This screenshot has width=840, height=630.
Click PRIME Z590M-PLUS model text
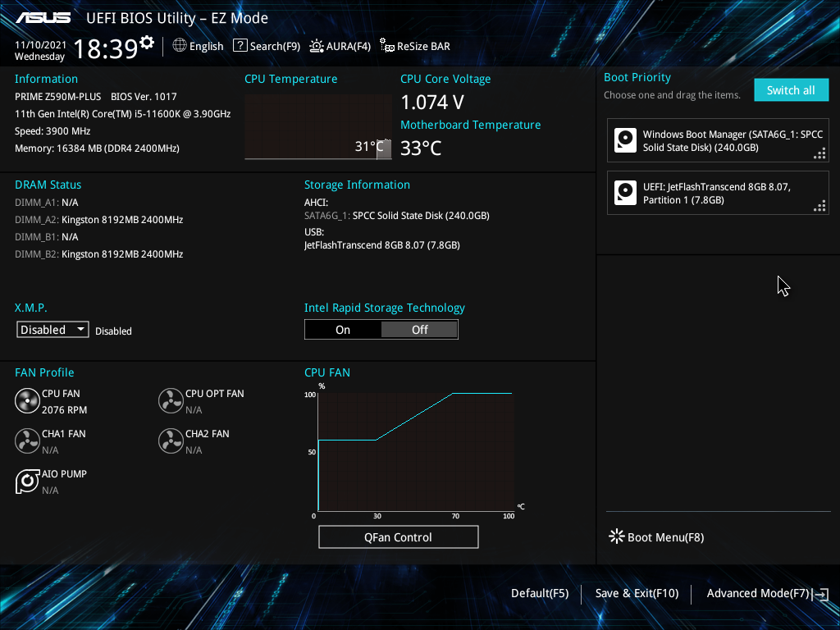coord(58,97)
